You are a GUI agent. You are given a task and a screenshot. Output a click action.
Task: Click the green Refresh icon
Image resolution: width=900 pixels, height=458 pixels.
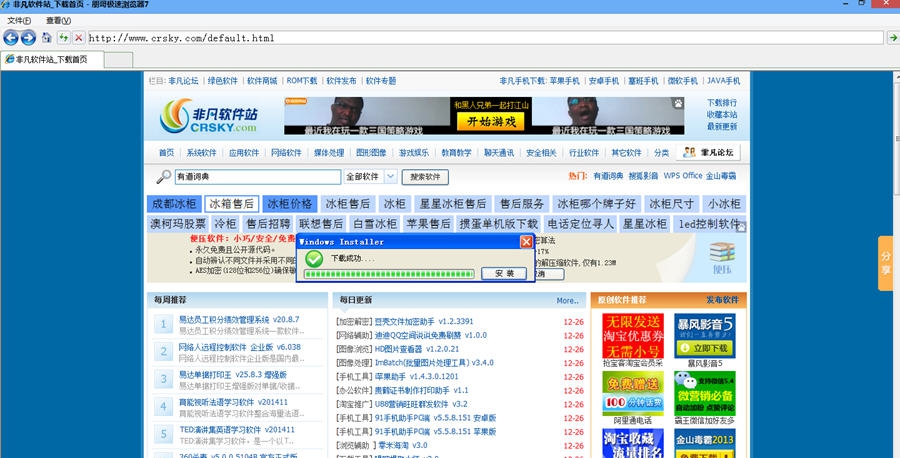(x=64, y=38)
